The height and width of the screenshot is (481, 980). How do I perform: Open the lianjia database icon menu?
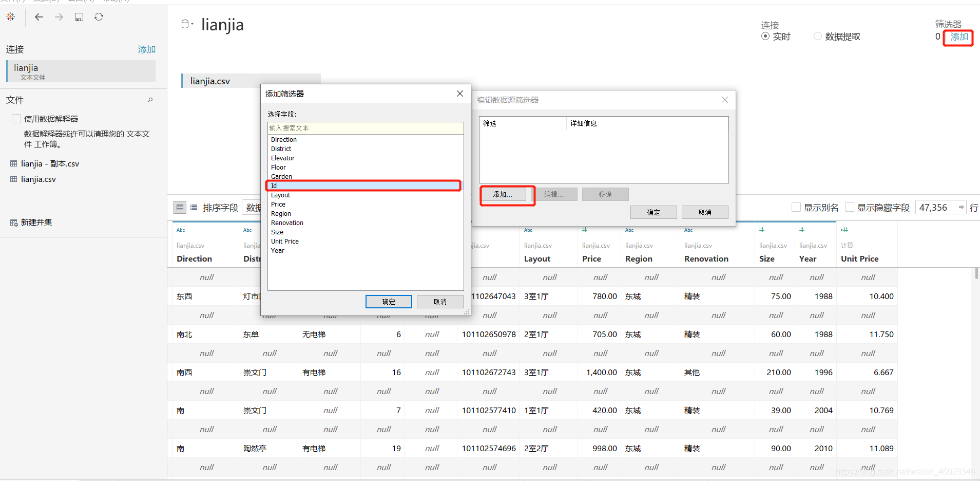[x=187, y=24]
